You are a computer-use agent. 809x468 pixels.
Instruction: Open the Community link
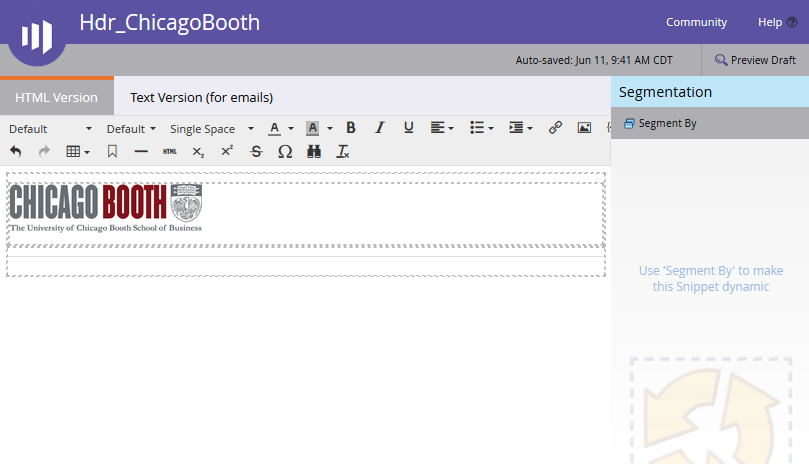coord(696,22)
